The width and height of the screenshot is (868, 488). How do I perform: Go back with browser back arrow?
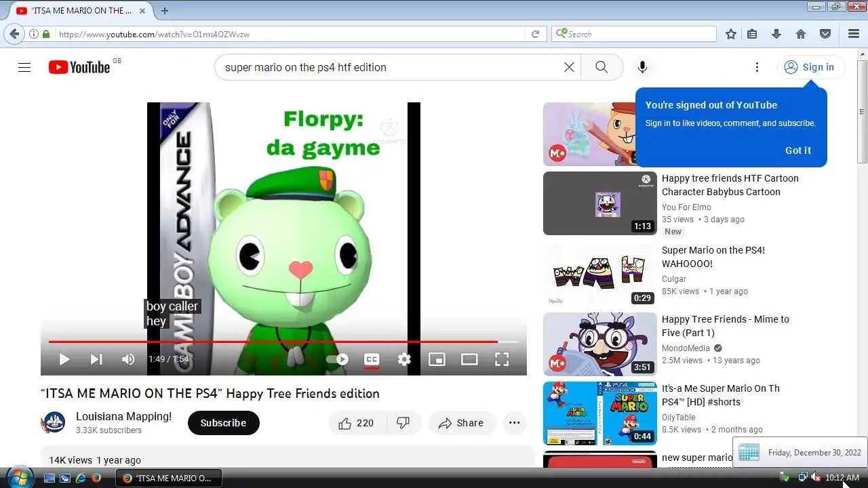[x=14, y=34]
